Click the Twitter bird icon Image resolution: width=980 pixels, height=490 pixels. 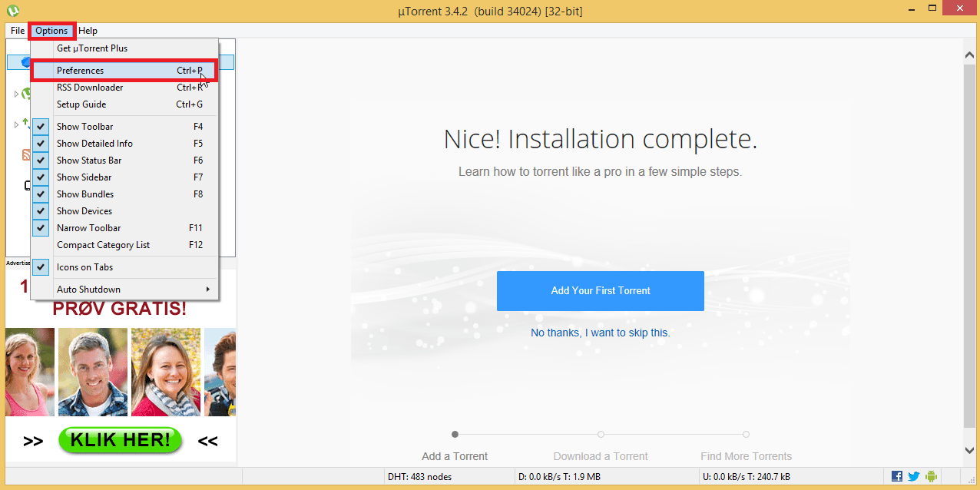pos(914,476)
